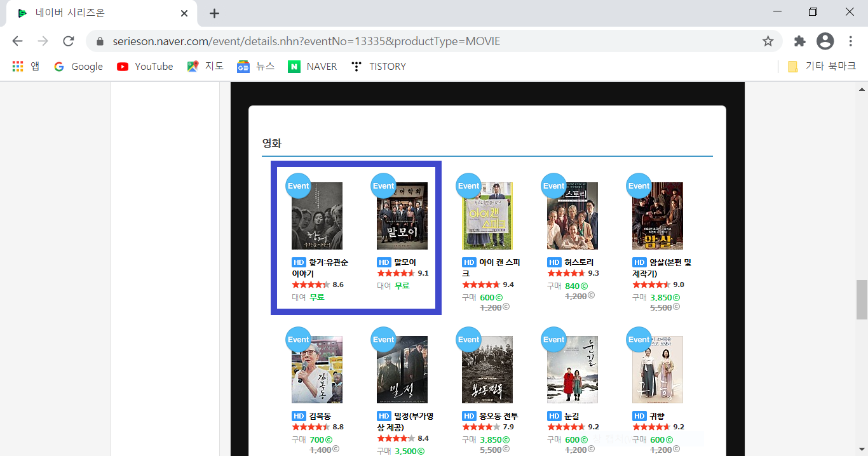
Task: Open the 허스토리 movie poster
Action: point(573,216)
